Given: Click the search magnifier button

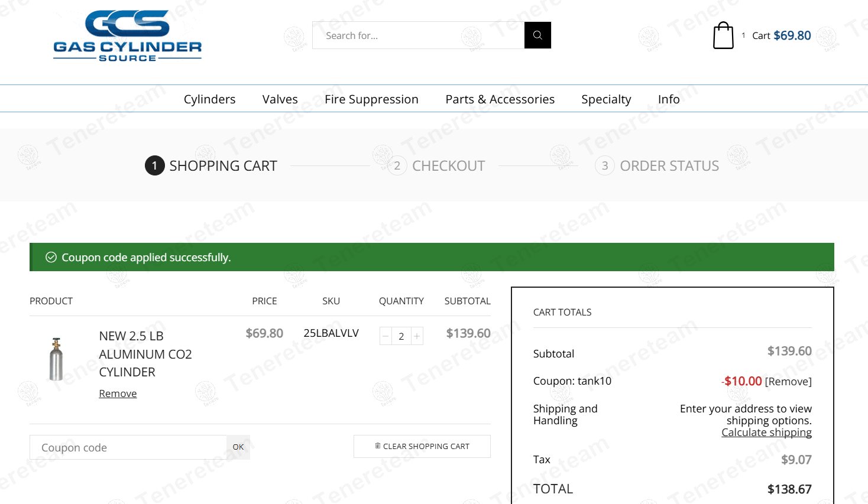Looking at the screenshot, I should (537, 35).
